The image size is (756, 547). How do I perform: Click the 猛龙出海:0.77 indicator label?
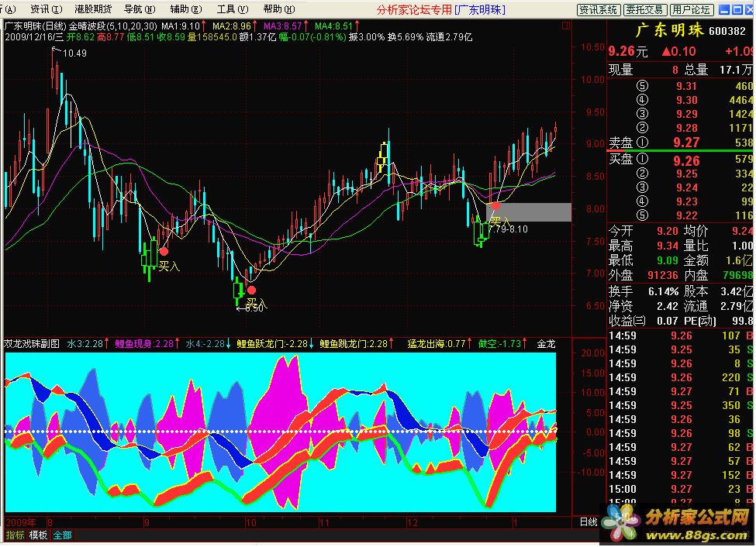tap(439, 344)
